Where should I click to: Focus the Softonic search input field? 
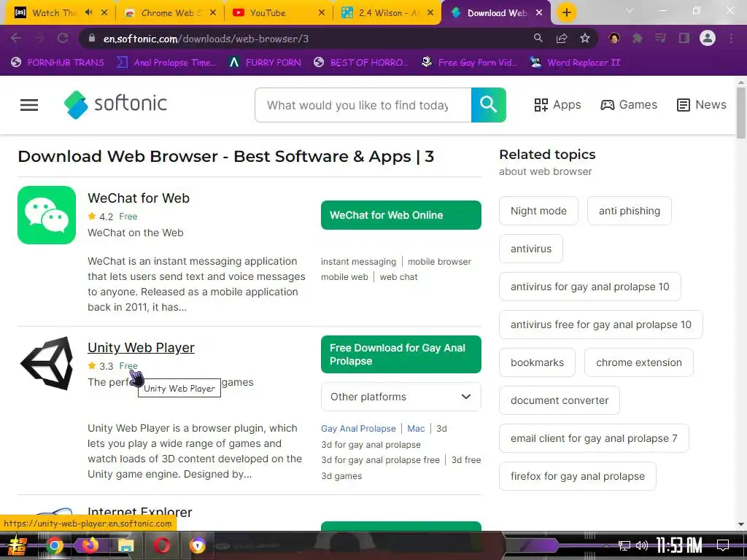(x=363, y=105)
